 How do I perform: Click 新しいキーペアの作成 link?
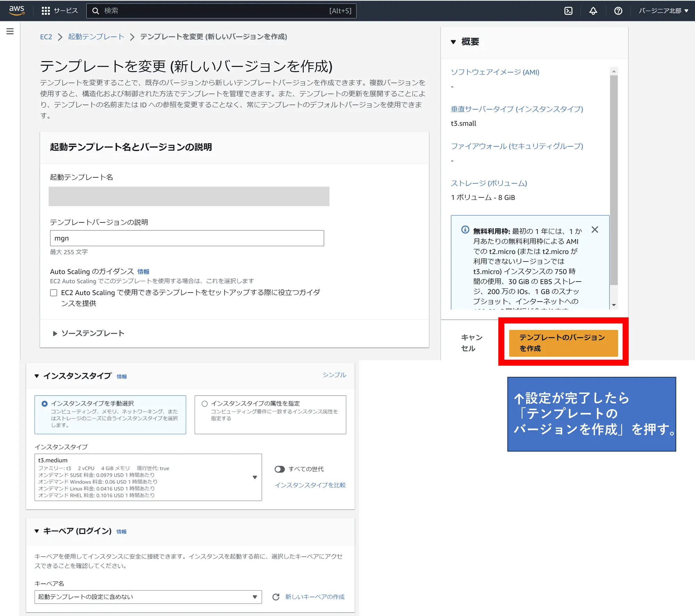[315, 597]
